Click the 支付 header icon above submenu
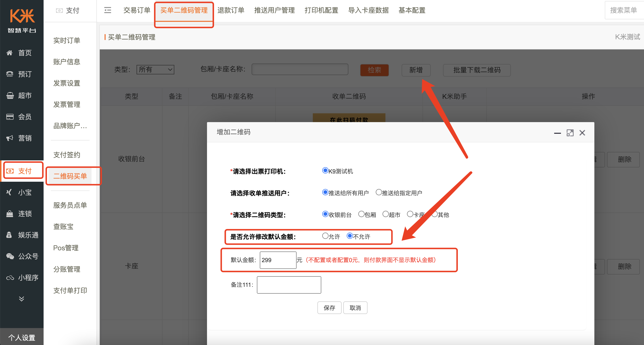 click(59, 10)
